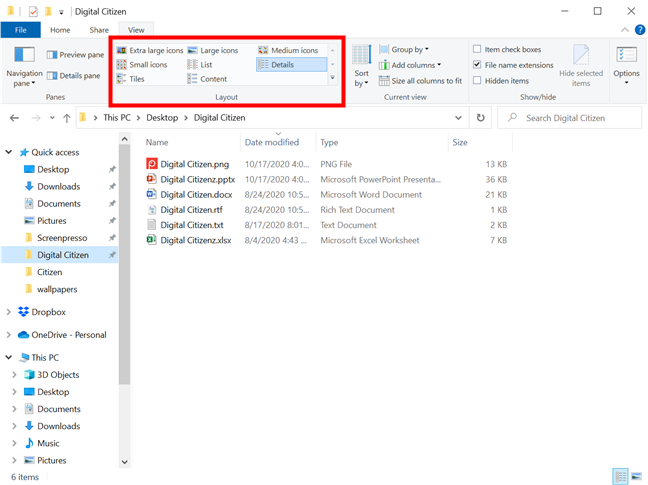Click the Search Digital Citizen box

(569, 118)
